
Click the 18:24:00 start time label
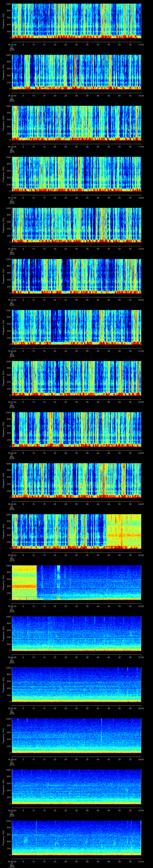[12, 555]
